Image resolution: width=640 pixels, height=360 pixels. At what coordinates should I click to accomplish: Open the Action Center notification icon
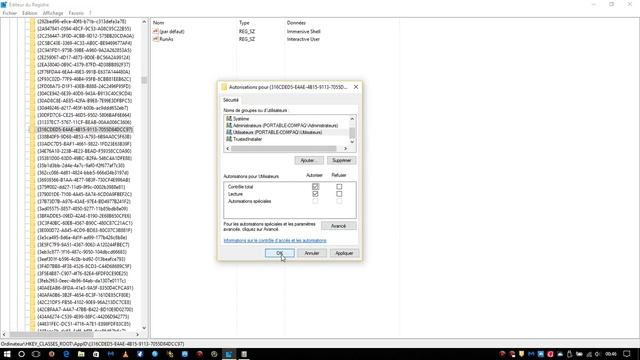[627, 354]
